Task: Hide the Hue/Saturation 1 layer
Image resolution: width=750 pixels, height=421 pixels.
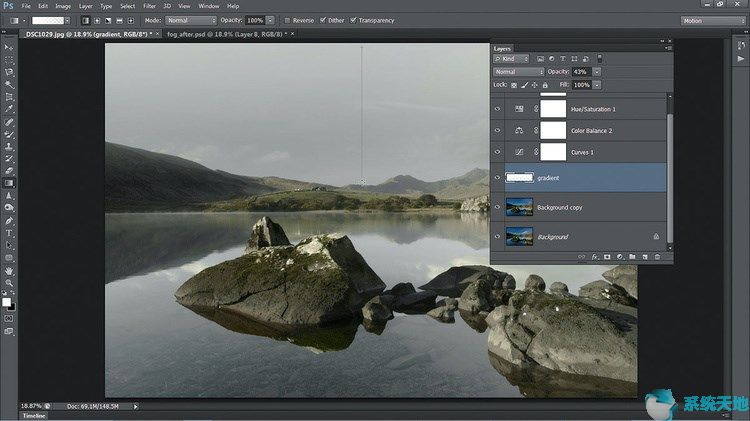Action: pyautogui.click(x=497, y=109)
